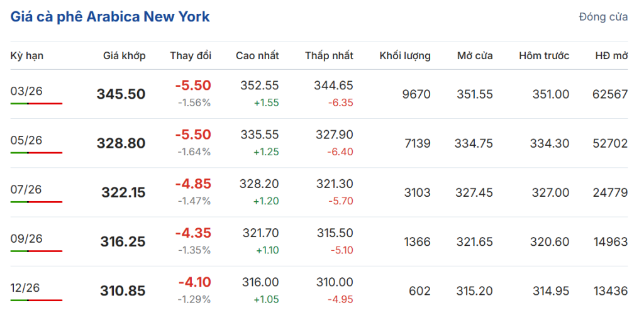Click the Cao nhất column header

tap(257, 55)
